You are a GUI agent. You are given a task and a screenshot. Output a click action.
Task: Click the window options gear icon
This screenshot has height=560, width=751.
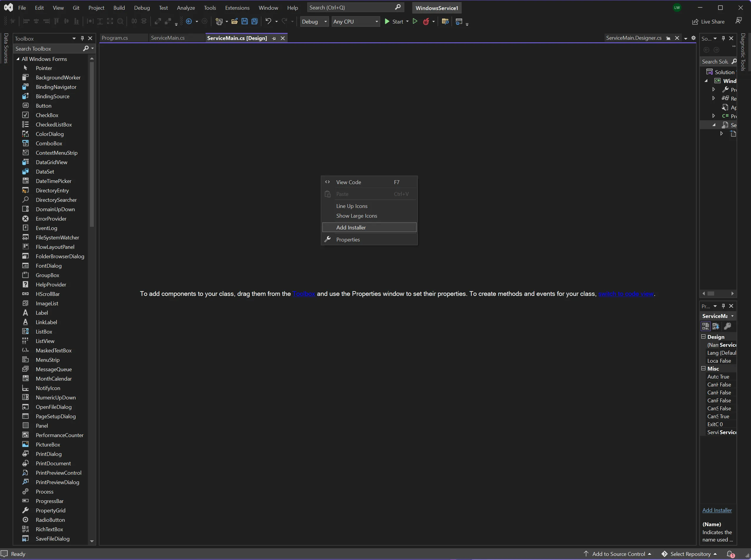coord(693,38)
